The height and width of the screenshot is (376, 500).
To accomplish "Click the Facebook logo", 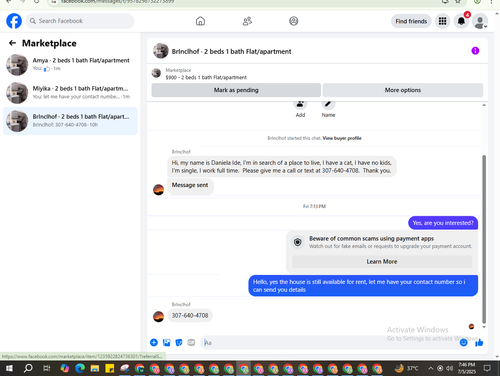I will (14, 21).
